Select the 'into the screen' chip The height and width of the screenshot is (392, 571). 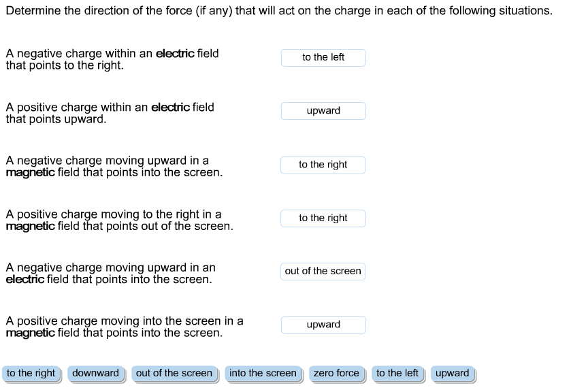coord(263,373)
